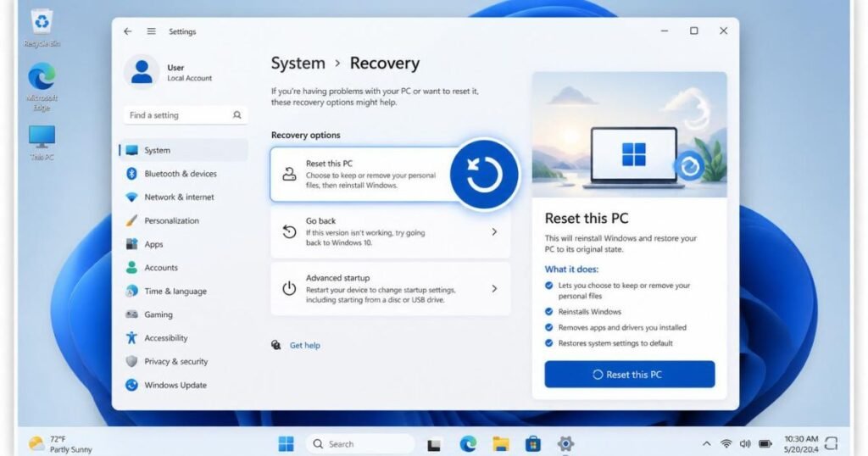Open the notification center icon

pos(831,443)
